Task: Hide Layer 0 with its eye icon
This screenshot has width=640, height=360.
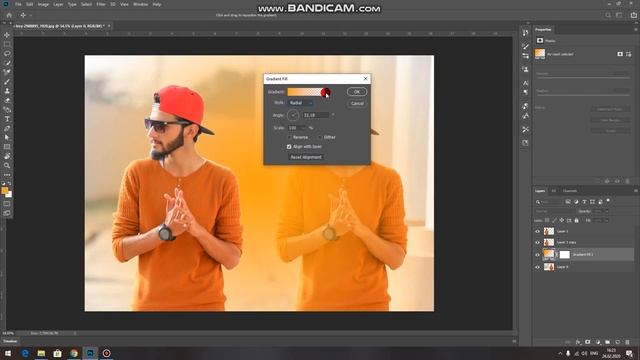Action: click(x=538, y=267)
